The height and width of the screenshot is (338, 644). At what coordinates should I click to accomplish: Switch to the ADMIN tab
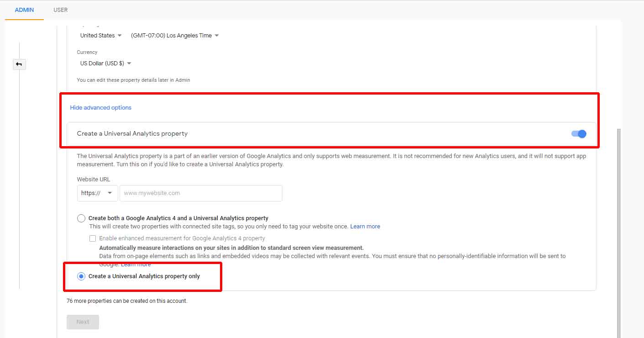(24, 10)
